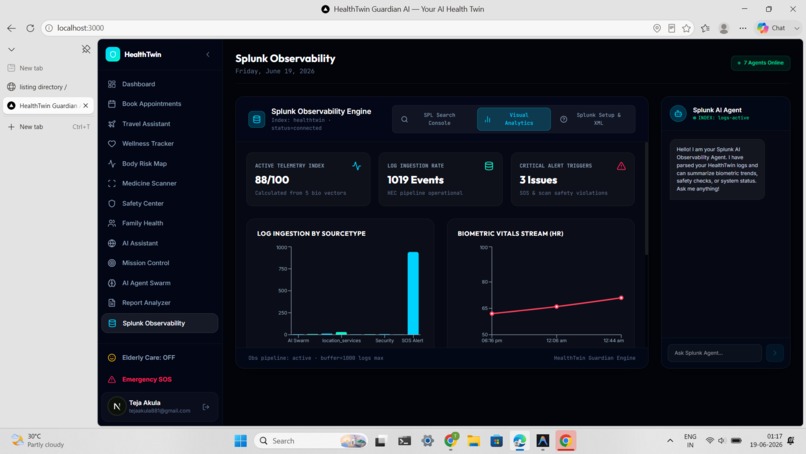This screenshot has width=806, height=454.
Task: Collapse the HealthTwin sidebar with the chevron
Action: point(208,55)
